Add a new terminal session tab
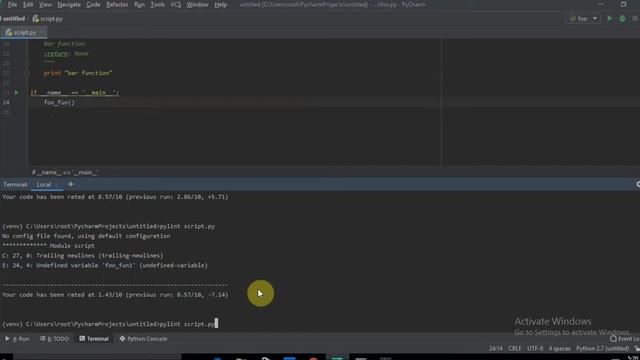 [x=71, y=184]
